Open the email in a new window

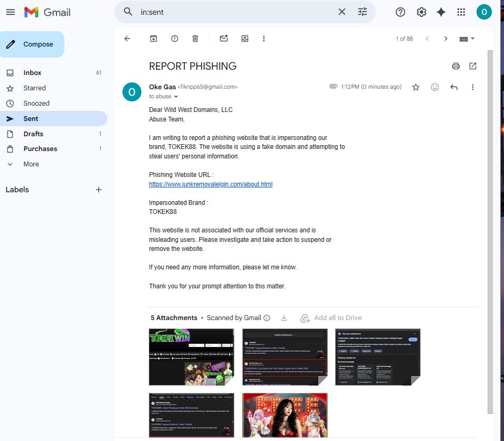472,66
